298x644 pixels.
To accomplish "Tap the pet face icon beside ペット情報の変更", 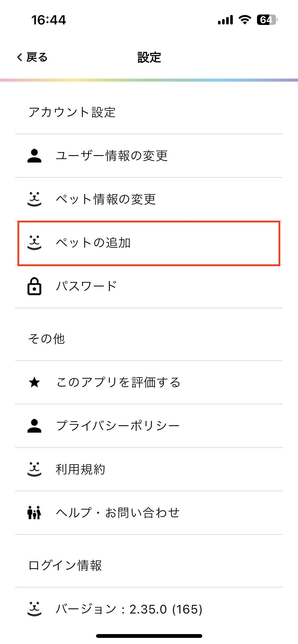I will click(34, 199).
